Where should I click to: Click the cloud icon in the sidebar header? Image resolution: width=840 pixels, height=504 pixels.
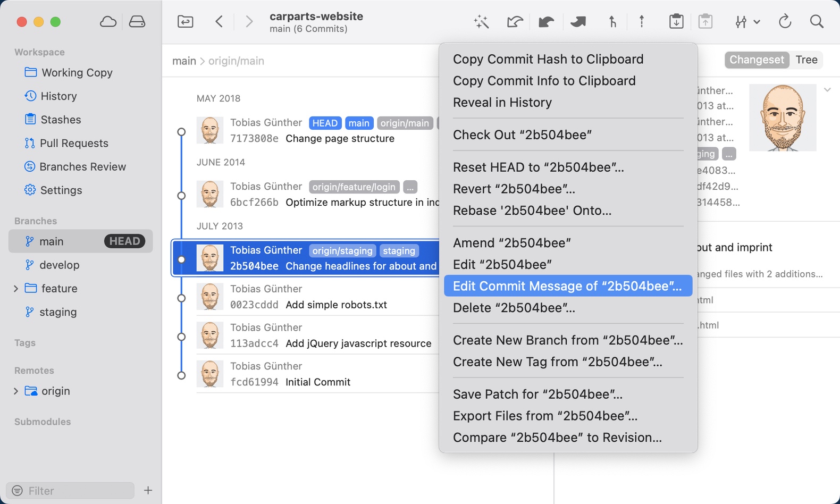click(x=108, y=22)
